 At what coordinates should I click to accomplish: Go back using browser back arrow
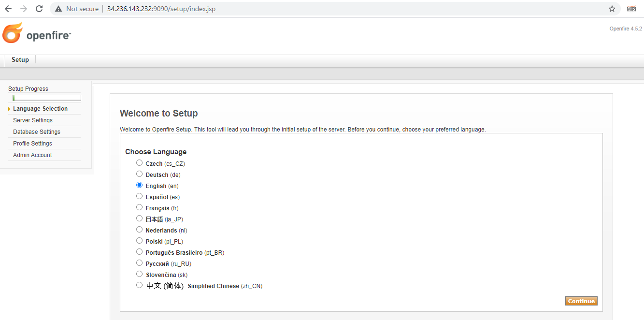pyautogui.click(x=8, y=9)
